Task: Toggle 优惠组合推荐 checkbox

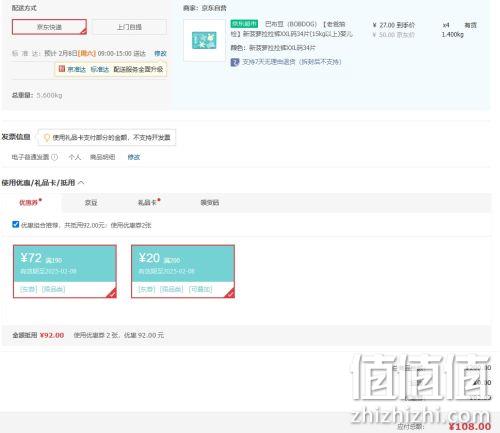Action: pos(15,224)
